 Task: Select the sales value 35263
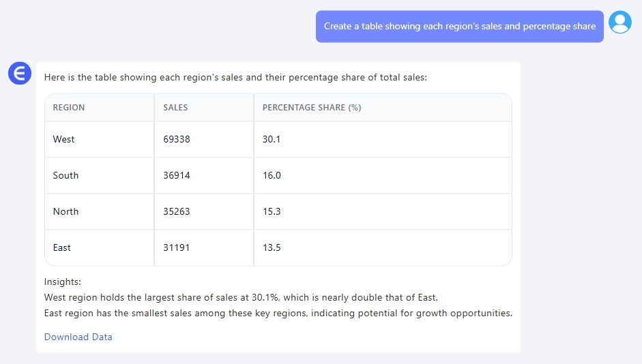(x=177, y=211)
